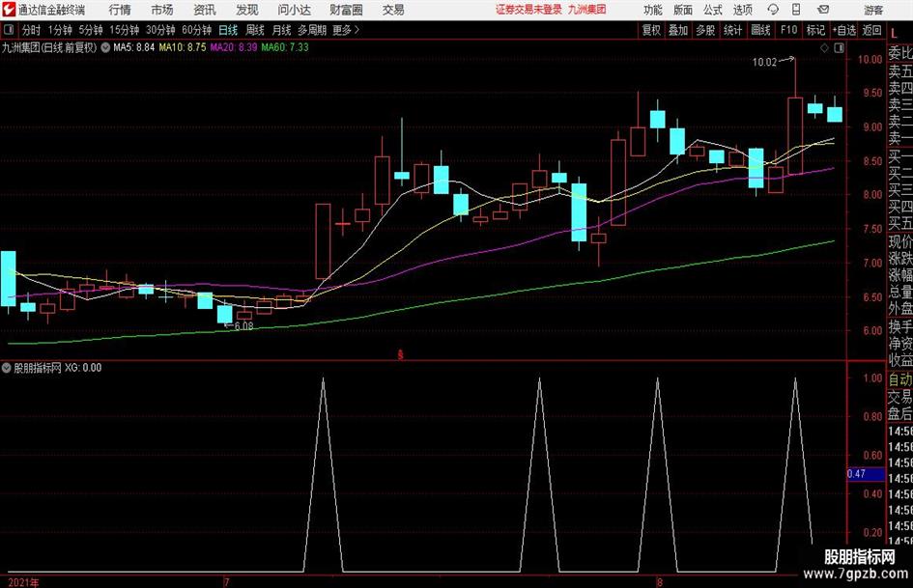Image resolution: width=913 pixels, height=588 pixels.
Task: Click +自选 to add to watchlist
Action: click(x=844, y=30)
